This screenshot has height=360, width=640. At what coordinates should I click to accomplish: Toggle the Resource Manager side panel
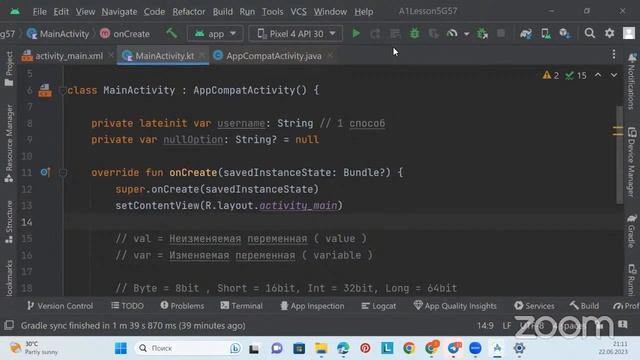(x=9, y=143)
